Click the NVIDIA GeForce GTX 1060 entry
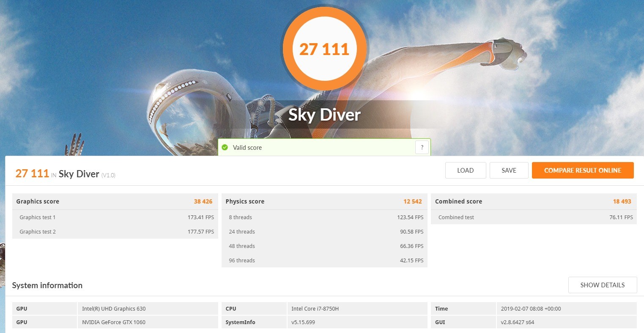Image resolution: width=644 pixels, height=333 pixels. click(x=114, y=322)
